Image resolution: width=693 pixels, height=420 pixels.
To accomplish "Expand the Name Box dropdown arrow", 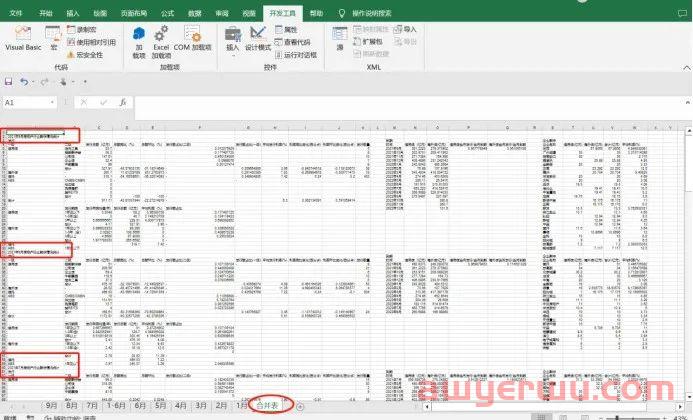I will point(53,103).
